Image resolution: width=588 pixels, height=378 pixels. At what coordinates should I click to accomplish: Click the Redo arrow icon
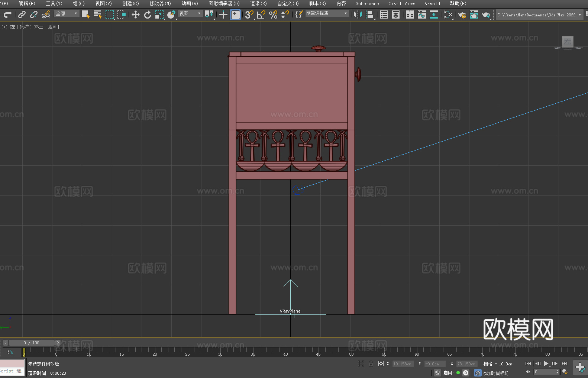pyautogui.click(x=7, y=14)
